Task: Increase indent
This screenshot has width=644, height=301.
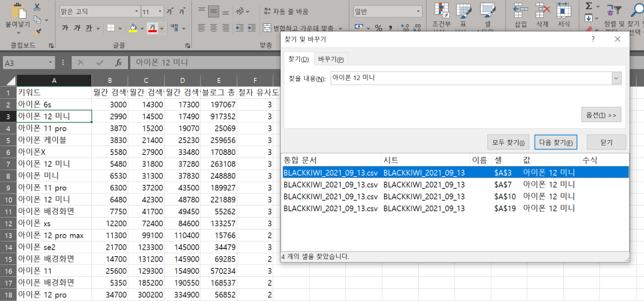Action: (x=252, y=28)
